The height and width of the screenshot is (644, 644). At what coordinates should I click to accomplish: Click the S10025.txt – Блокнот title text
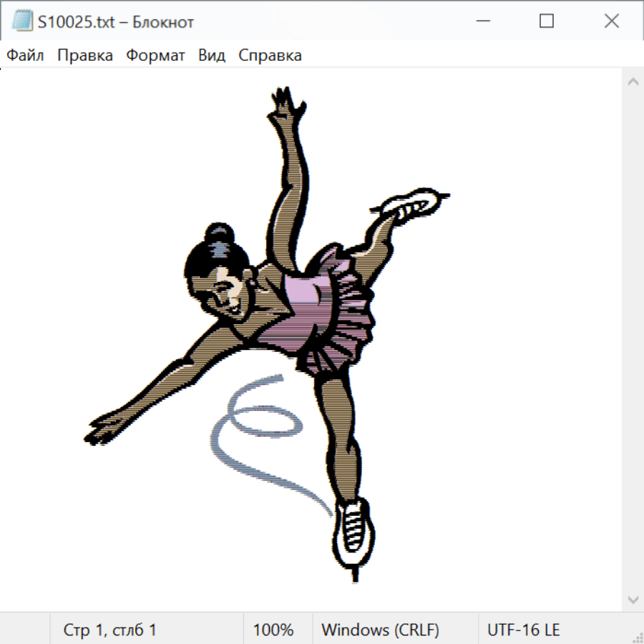[116, 22]
